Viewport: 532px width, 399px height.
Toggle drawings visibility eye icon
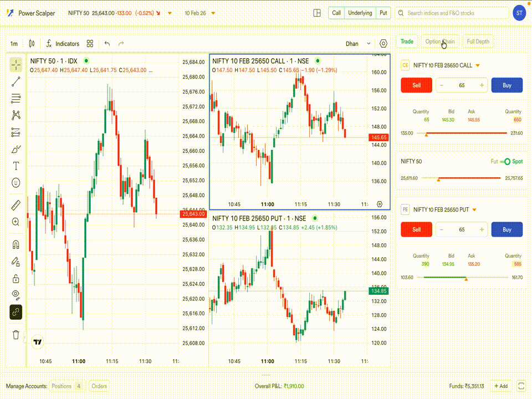(x=16, y=294)
